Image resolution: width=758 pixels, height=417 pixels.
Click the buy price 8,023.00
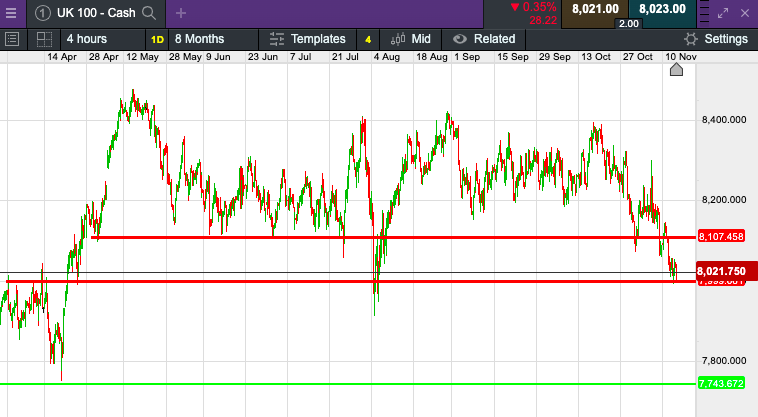click(662, 9)
